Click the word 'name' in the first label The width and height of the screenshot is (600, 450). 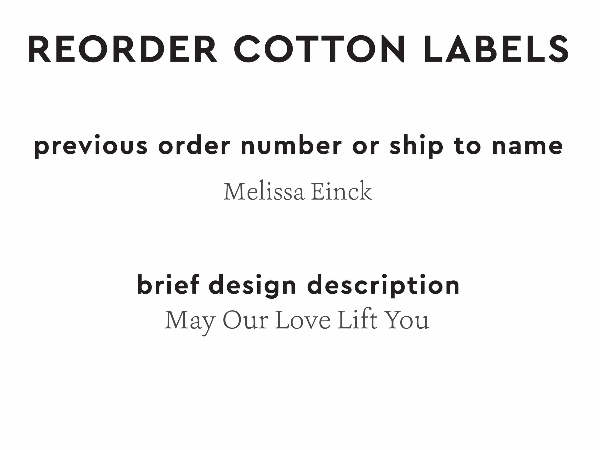(x=527, y=147)
